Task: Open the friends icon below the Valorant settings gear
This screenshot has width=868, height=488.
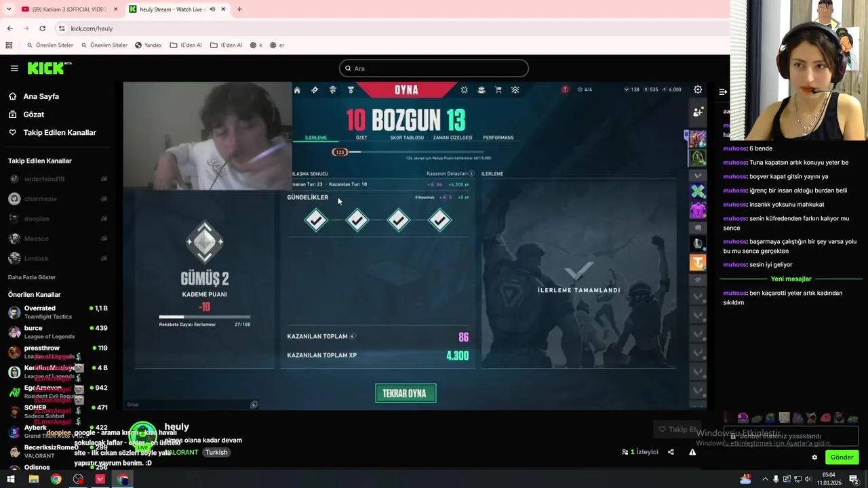Action: [x=698, y=113]
